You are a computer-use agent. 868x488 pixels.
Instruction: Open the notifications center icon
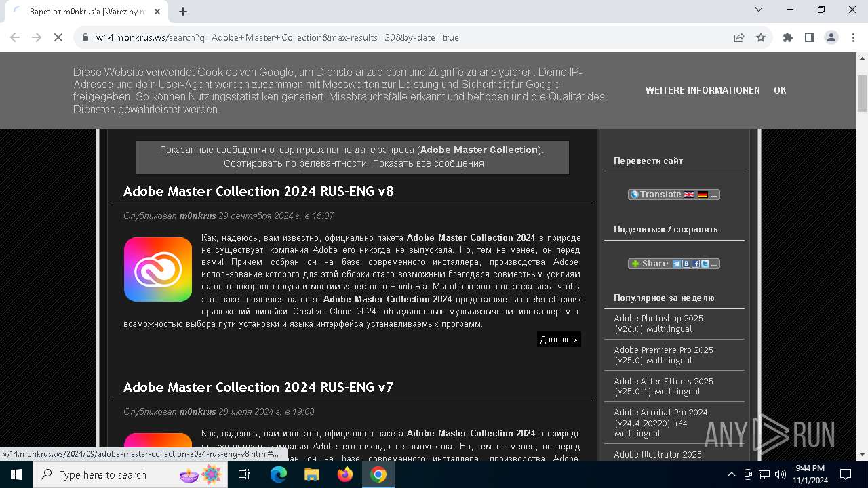click(846, 474)
